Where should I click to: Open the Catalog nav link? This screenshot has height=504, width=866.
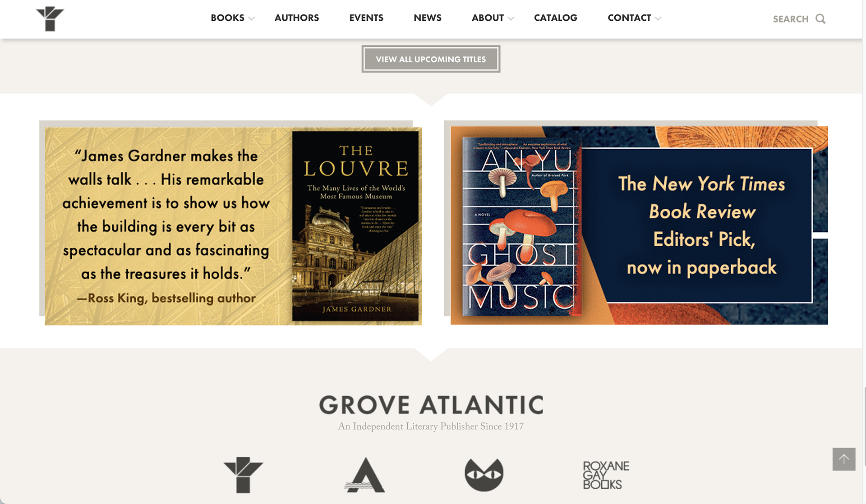click(556, 18)
